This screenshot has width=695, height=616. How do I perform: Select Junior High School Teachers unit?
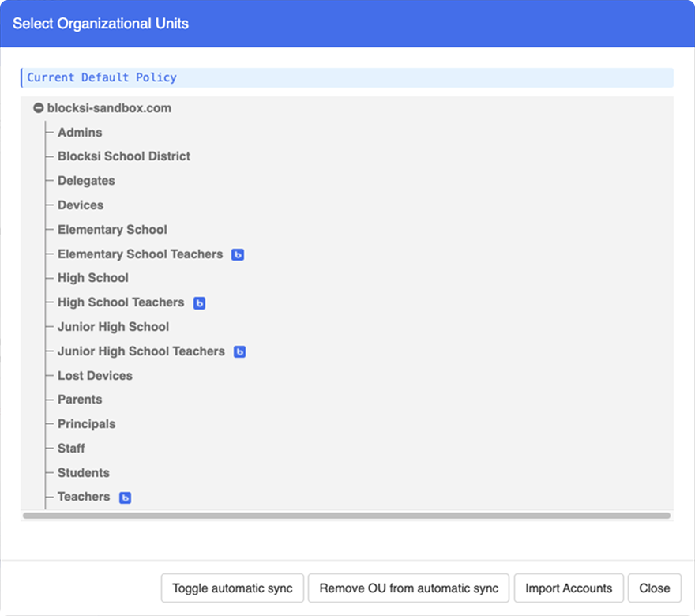pos(141,351)
